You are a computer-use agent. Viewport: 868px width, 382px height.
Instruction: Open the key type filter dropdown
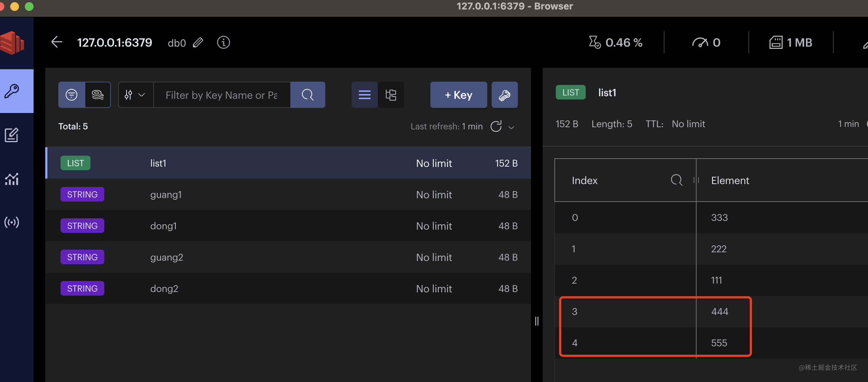point(135,95)
